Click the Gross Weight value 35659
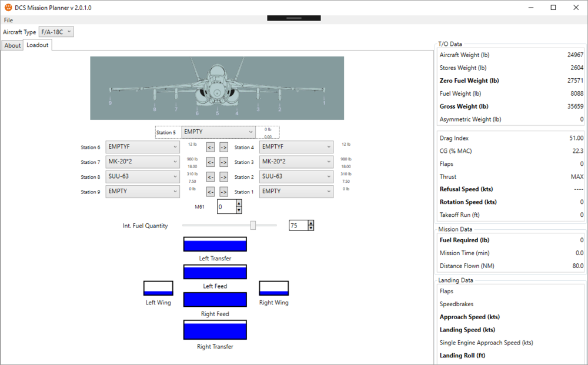Viewport: 588px width, 365px height. pyautogui.click(x=575, y=106)
